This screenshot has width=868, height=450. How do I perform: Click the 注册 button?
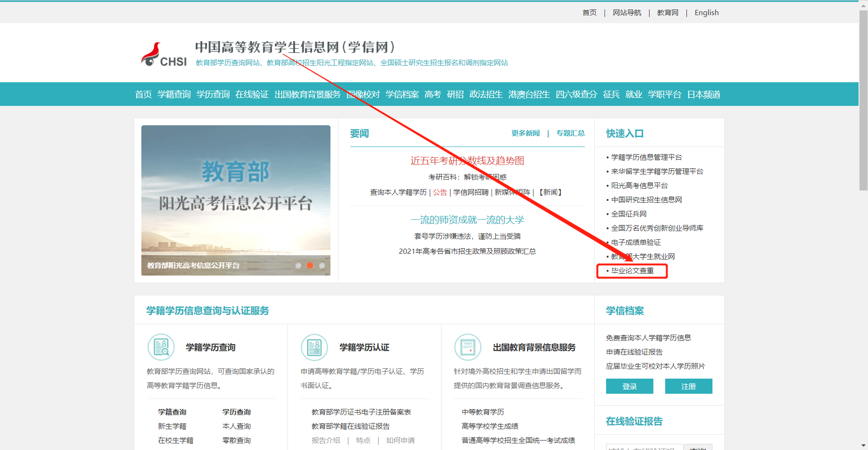(x=689, y=386)
